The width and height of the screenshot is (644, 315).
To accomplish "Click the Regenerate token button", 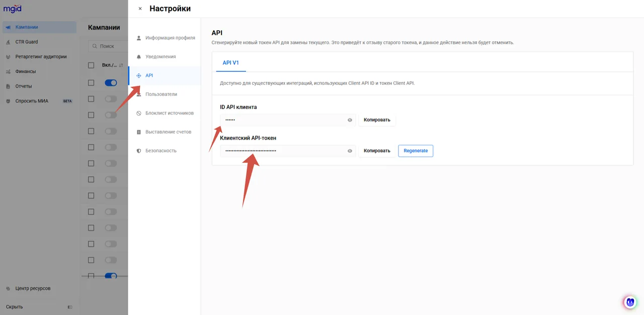I will coord(416,151).
